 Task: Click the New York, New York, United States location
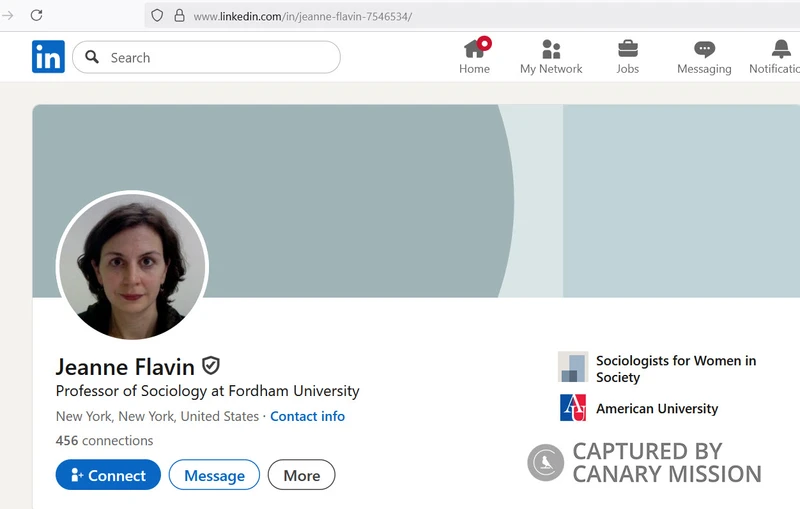157,416
